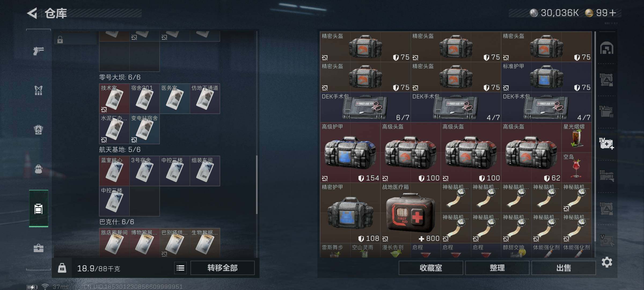
Task: Toggle the list view icon
Action: pyautogui.click(x=180, y=268)
